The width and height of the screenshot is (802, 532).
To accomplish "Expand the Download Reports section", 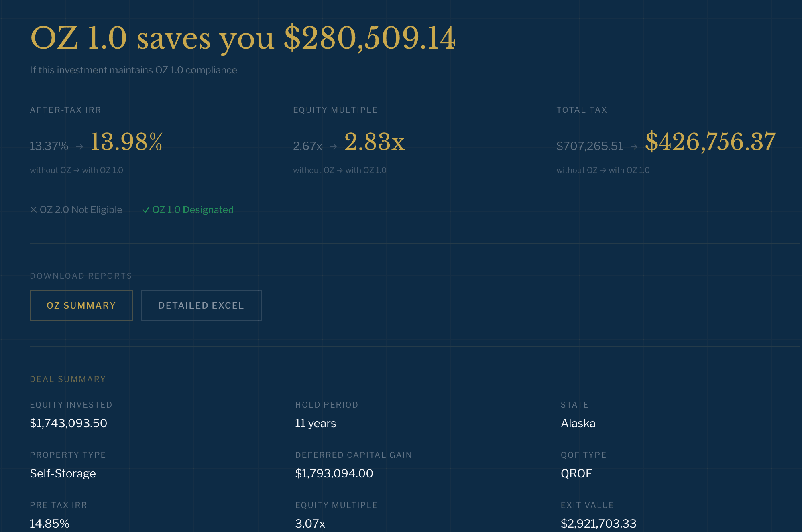I will pyautogui.click(x=81, y=276).
